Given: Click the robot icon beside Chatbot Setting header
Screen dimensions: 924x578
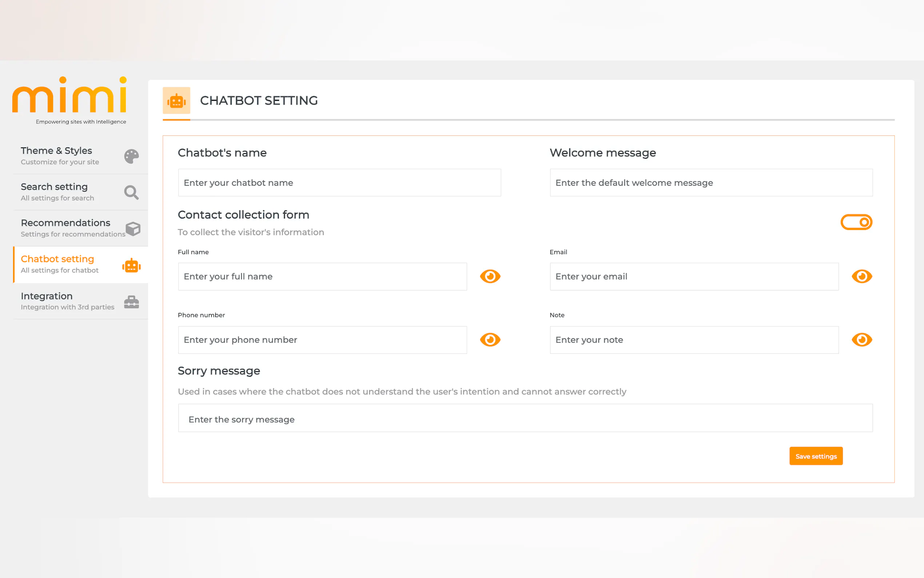Looking at the screenshot, I should coord(176,101).
